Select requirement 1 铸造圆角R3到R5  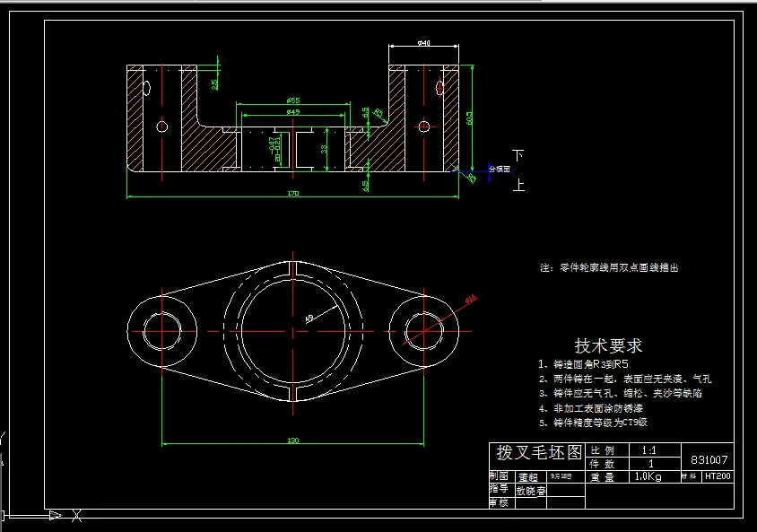pos(583,364)
